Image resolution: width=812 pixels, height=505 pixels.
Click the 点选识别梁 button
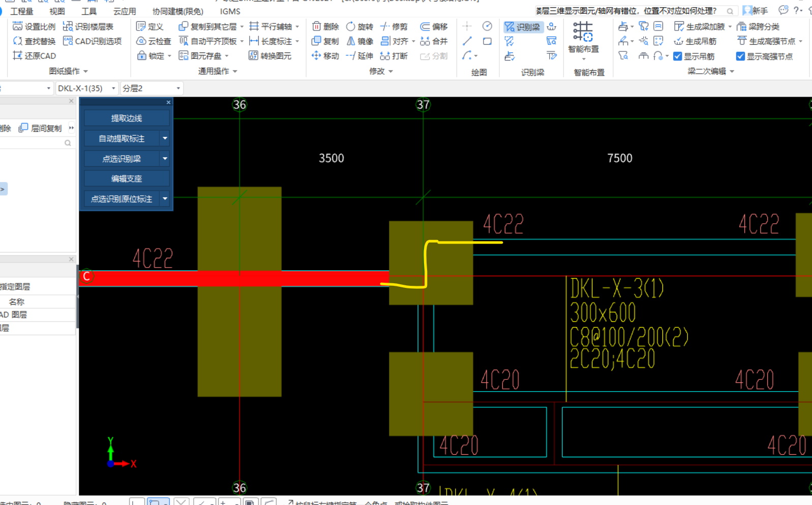[122, 159]
